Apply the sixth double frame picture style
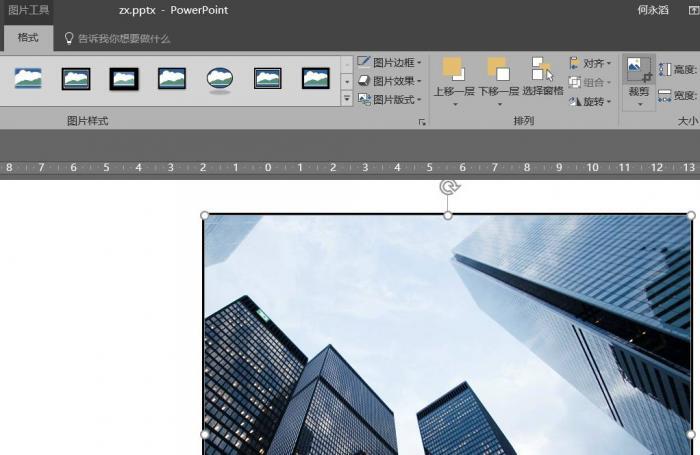 (268, 79)
